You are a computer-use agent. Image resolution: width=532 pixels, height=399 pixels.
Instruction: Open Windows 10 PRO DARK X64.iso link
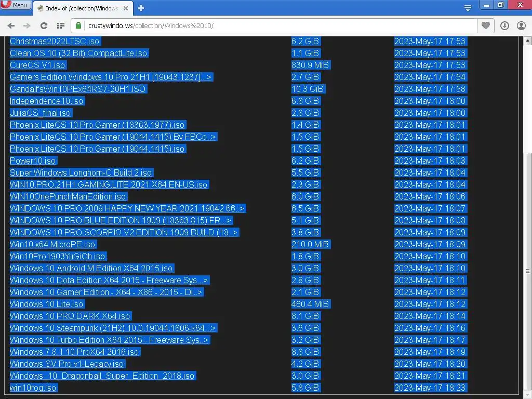70,316
